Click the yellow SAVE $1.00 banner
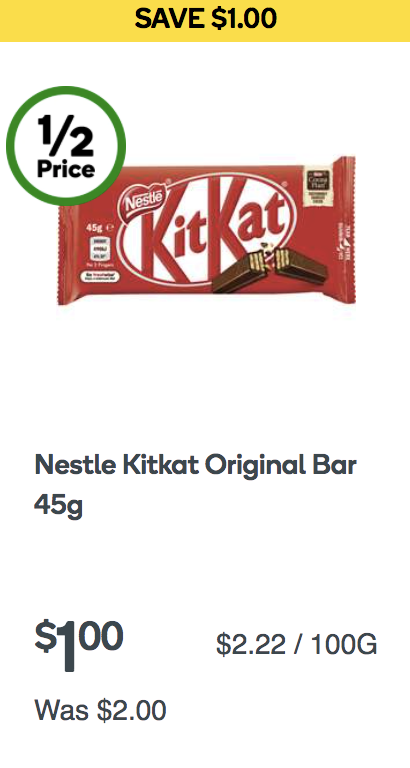 [x=205, y=21]
